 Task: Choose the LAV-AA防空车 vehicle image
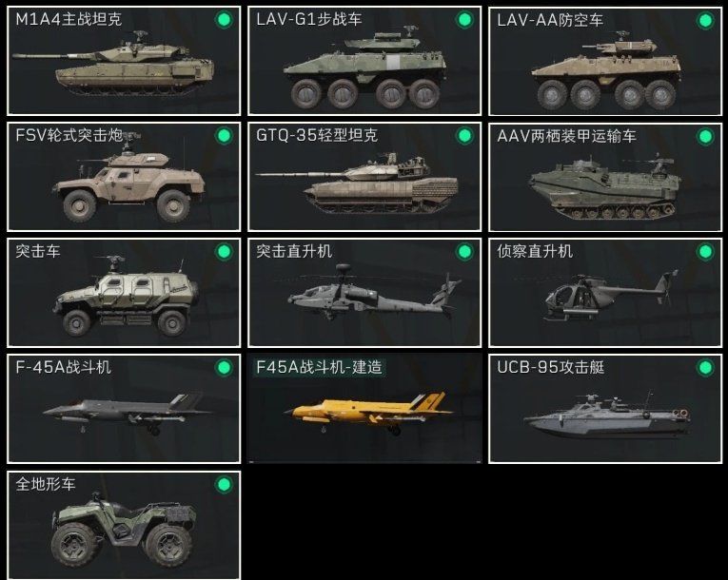[606, 71]
